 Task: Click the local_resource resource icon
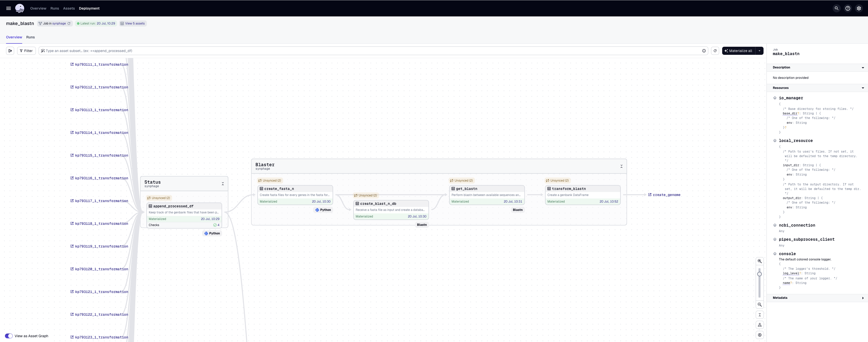[775, 141]
